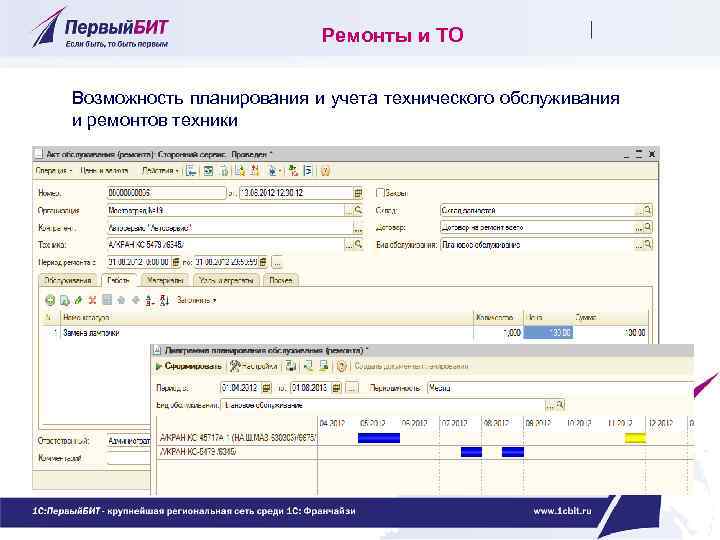Image resolution: width=720 pixels, height=540 pixels.
Task: Switch to the Материалы tab
Action: click(165, 280)
